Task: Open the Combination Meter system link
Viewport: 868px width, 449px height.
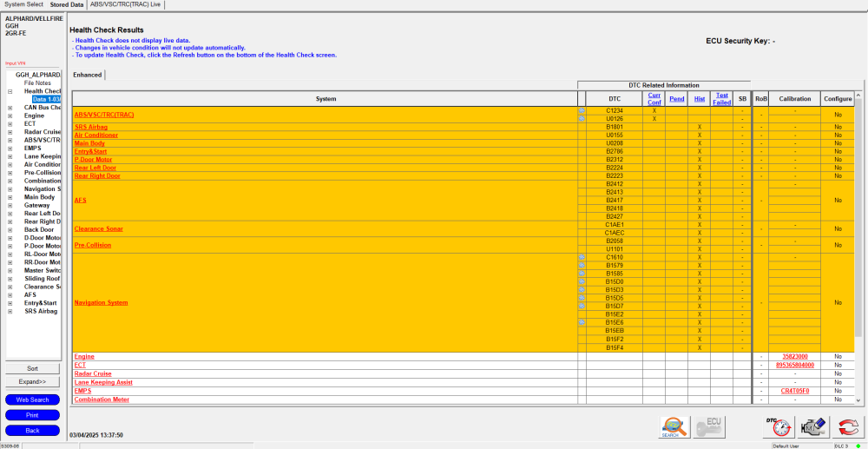Action: tap(102, 399)
